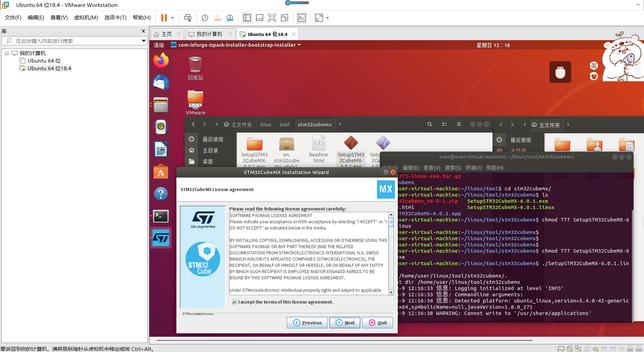644x352 pixels.
Task: Switch to Terminal via dock icon
Action: click(x=161, y=216)
